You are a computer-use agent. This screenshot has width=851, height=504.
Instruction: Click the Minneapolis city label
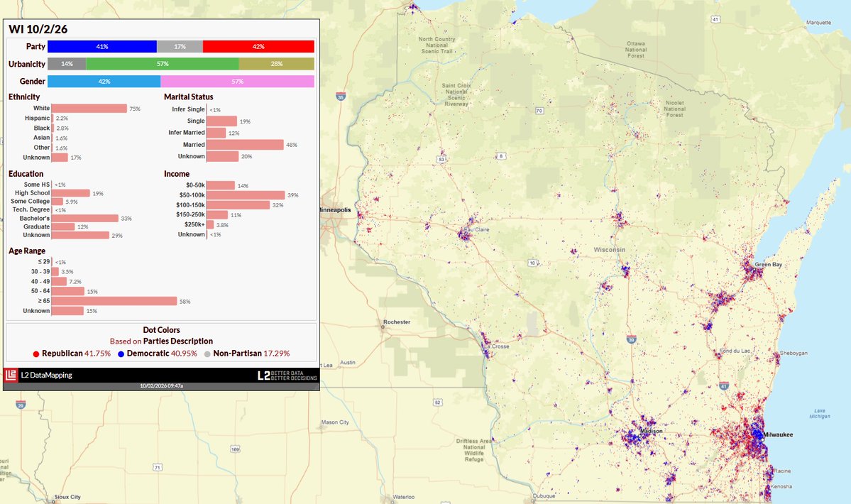(336, 210)
